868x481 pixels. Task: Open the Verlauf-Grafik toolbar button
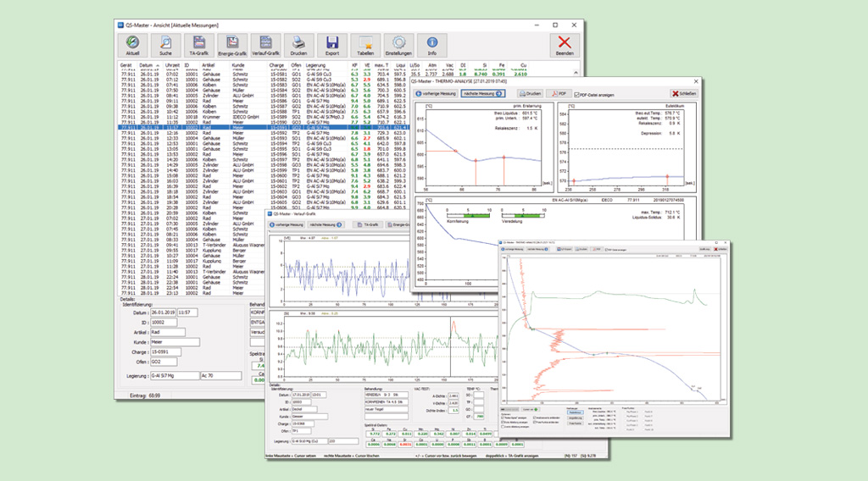pyautogui.click(x=265, y=46)
